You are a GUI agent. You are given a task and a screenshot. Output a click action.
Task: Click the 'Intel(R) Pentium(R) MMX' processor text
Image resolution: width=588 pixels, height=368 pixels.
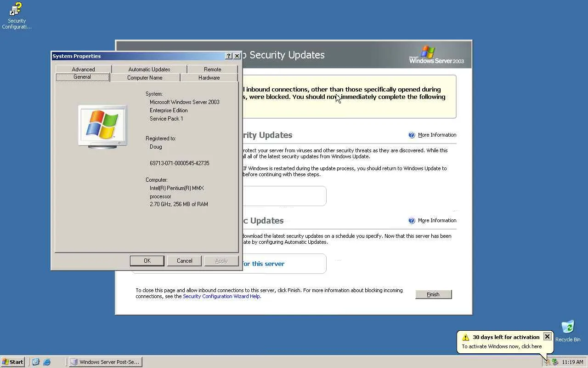(x=177, y=188)
